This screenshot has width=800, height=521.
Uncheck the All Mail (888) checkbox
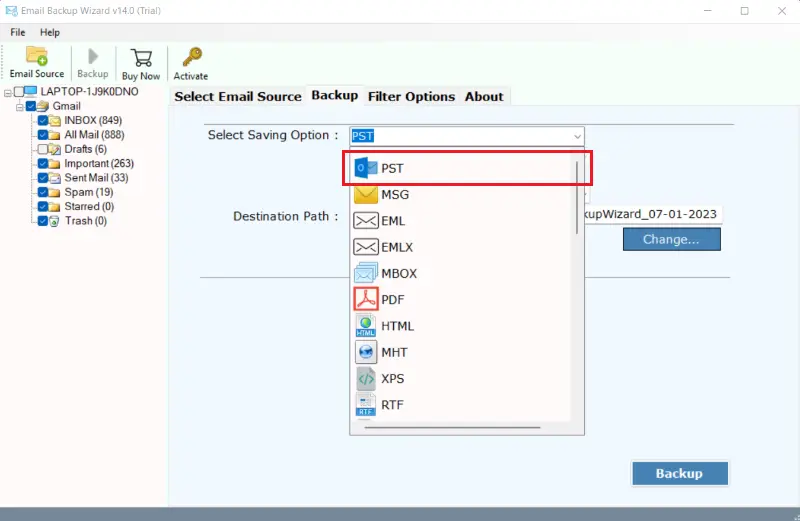[43, 135]
